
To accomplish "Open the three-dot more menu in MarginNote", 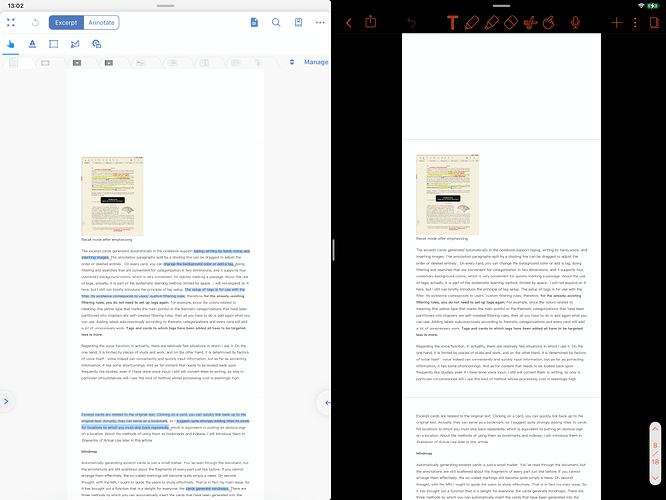I will point(320,23).
